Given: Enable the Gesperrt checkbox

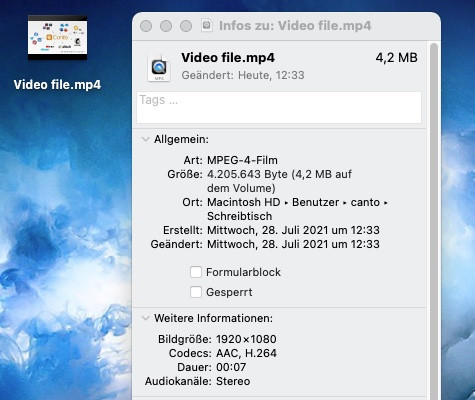Looking at the screenshot, I should pyautogui.click(x=196, y=292).
